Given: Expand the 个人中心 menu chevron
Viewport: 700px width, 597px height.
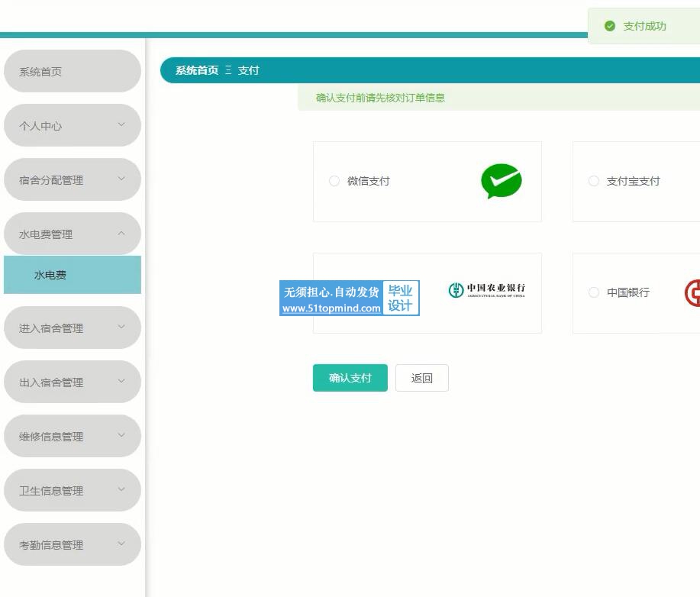Looking at the screenshot, I should pyautogui.click(x=121, y=124).
